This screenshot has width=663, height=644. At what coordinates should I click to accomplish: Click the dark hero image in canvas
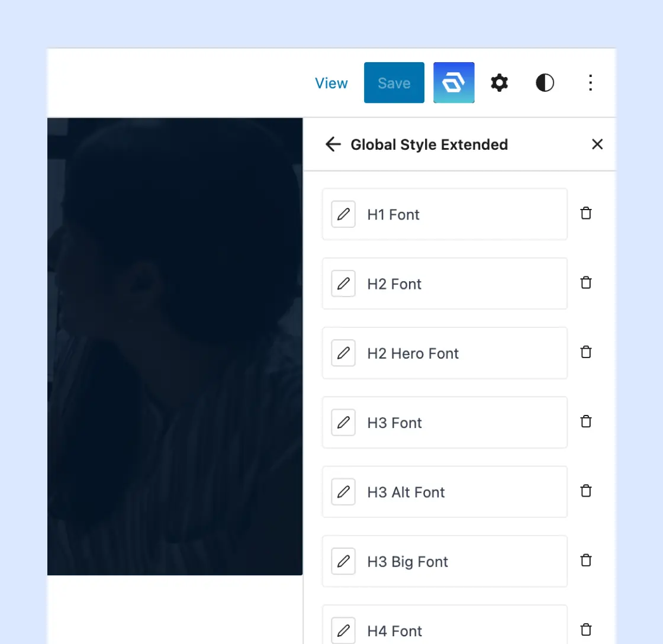pos(175,346)
